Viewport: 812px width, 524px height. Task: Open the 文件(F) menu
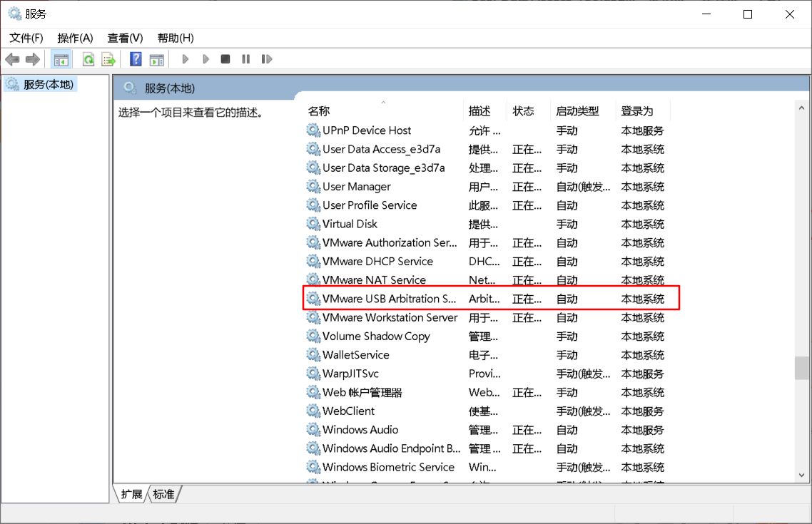26,38
